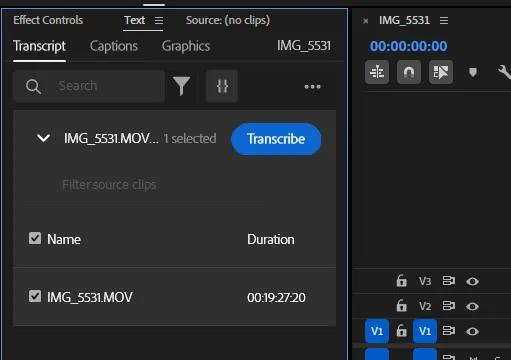
Task: Click the filter funnel icon in Transcript
Action: click(x=182, y=86)
